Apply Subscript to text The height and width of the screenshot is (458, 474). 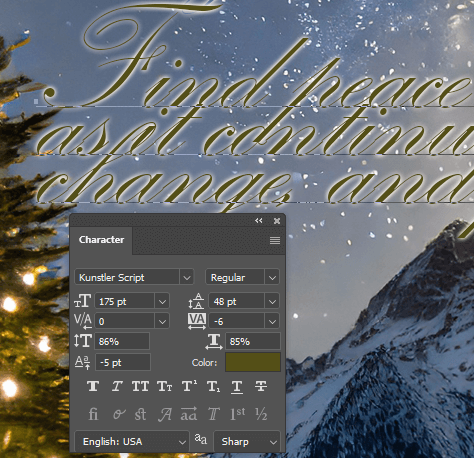(213, 386)
